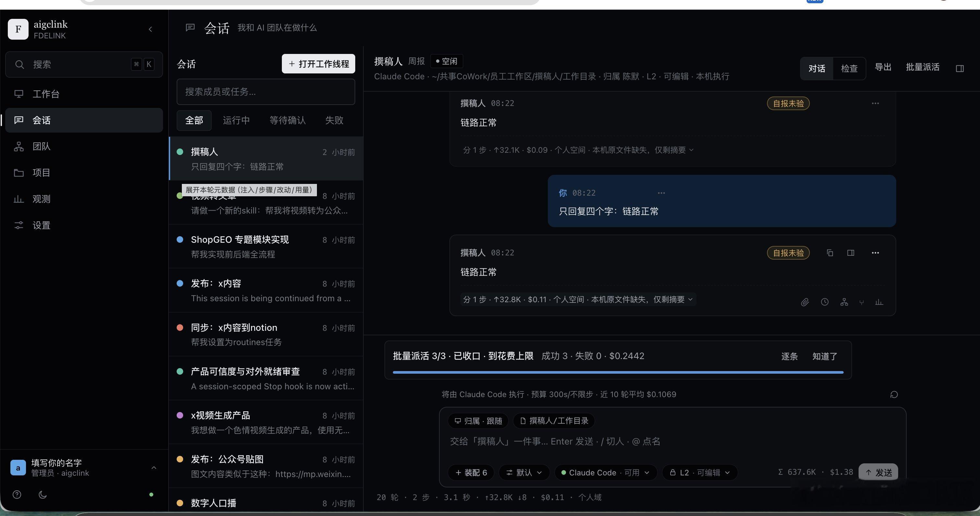Open a new work thread with 打开工作线程
Image resolution: width=980 pixels, height=516 pixels.
click(319, 64)
